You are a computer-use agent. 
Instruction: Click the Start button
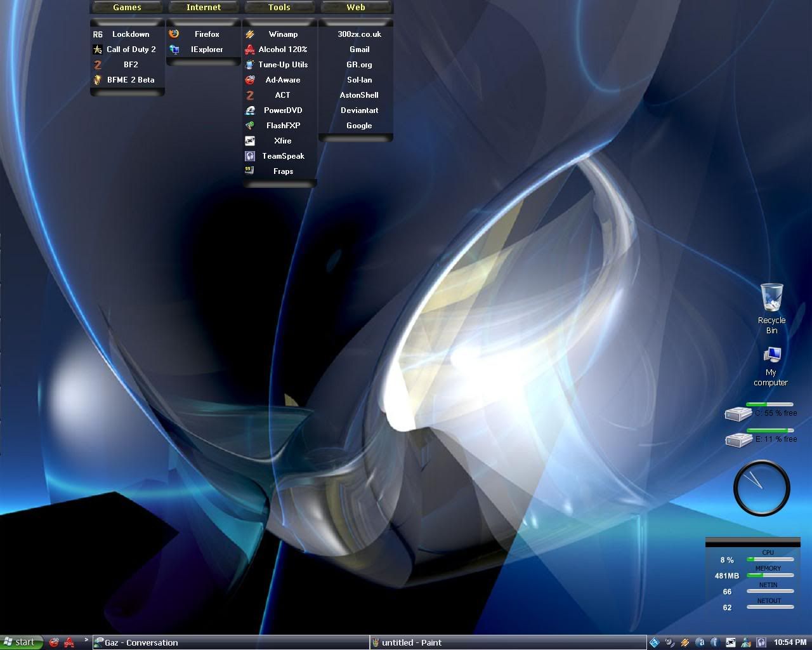point(22,642)
